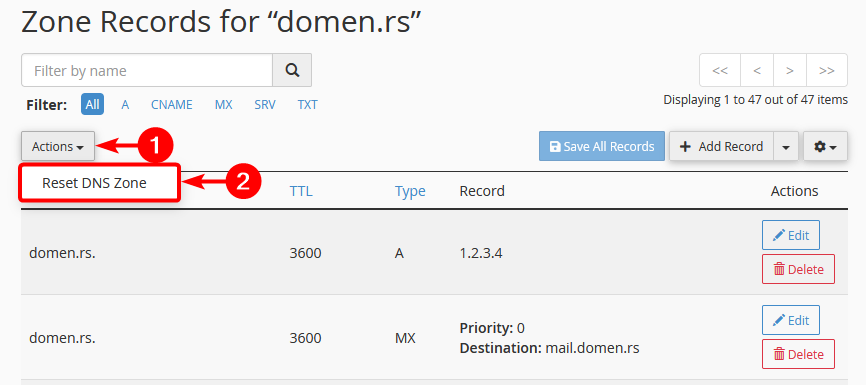Open the Actions dropdown menu
Viewport: 866px width, 385px height.
[58, 146]
